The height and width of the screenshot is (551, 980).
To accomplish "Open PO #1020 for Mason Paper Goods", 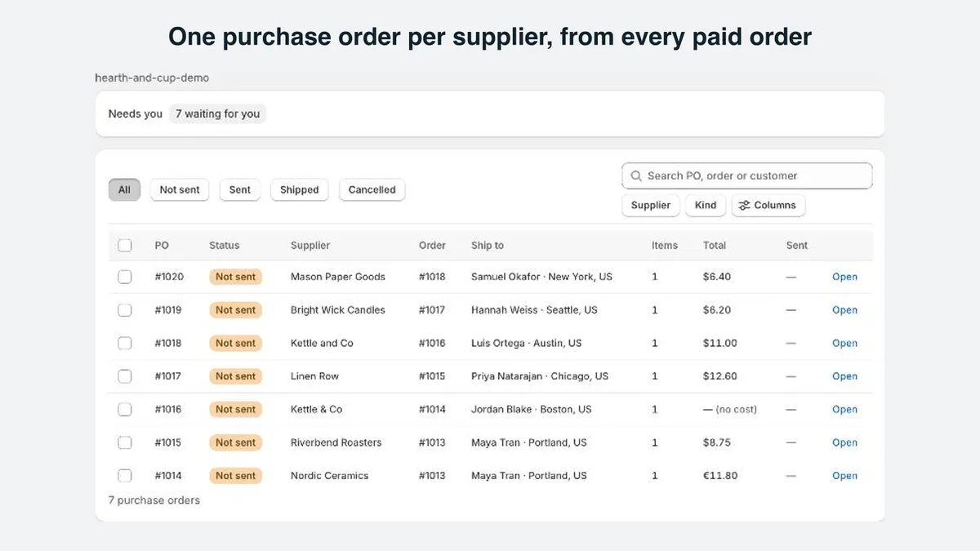I will [x=844, y=277].
